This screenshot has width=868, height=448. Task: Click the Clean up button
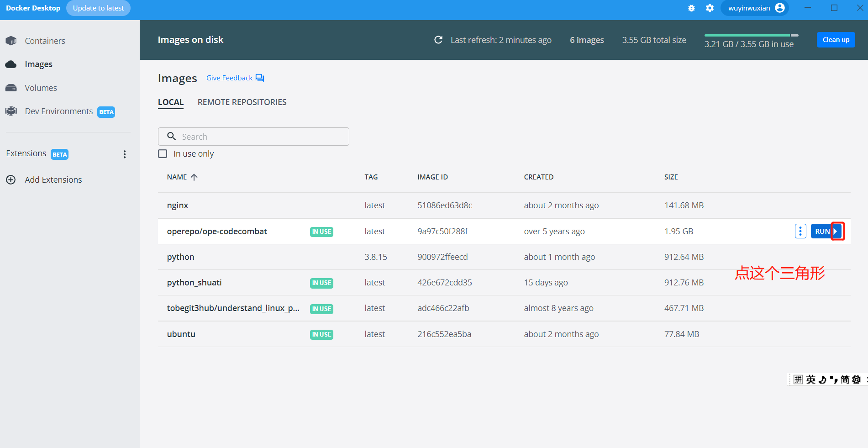point(836,40)
